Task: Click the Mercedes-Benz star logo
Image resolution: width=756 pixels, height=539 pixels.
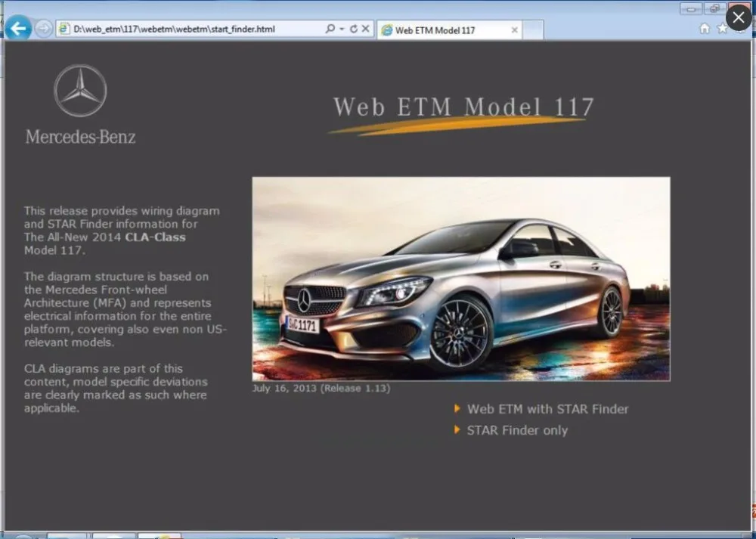Action: (80, 91)
